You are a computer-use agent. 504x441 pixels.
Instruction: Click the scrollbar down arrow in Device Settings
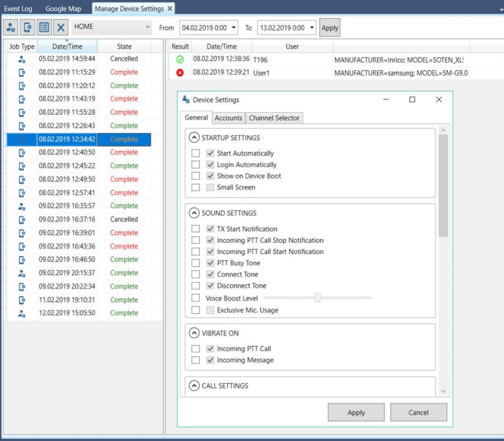[x=443, y=391]
